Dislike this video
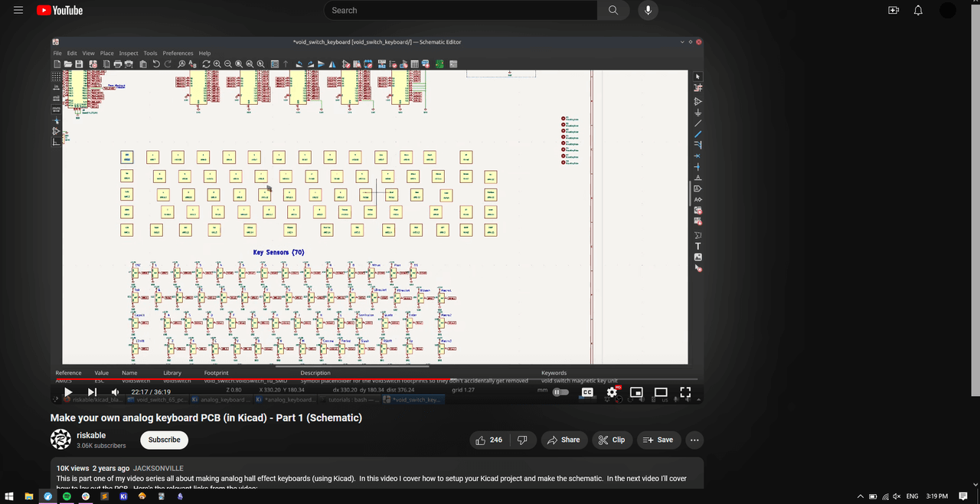The image size is (980, 504). pos(522,440)
